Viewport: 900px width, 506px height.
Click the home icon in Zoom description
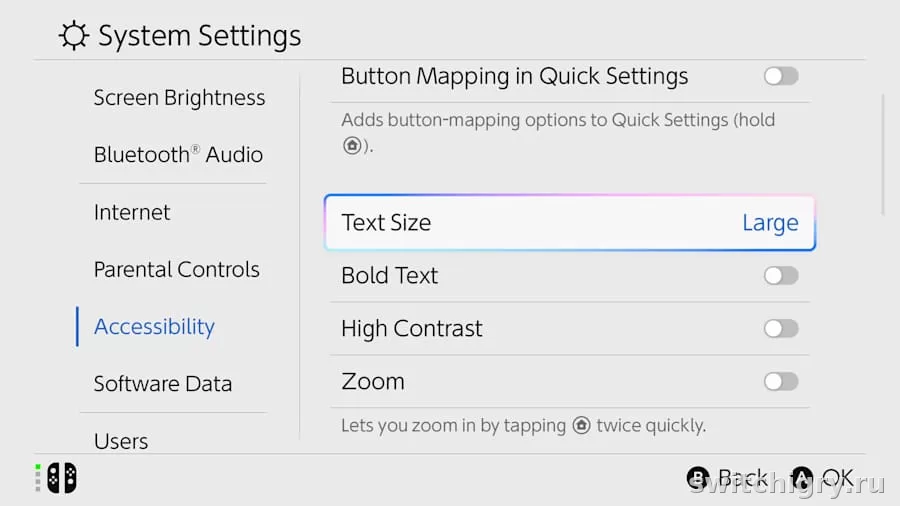pos(582,425)
